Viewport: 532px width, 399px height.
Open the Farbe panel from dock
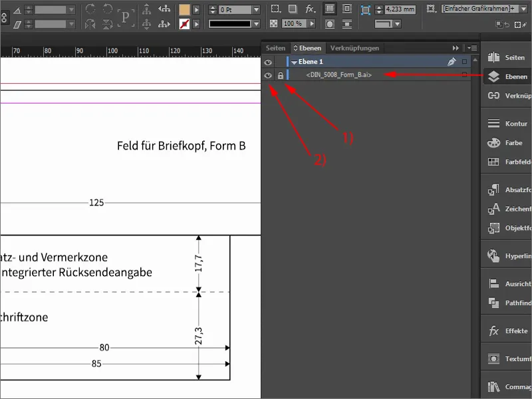[x=506, y=143]
